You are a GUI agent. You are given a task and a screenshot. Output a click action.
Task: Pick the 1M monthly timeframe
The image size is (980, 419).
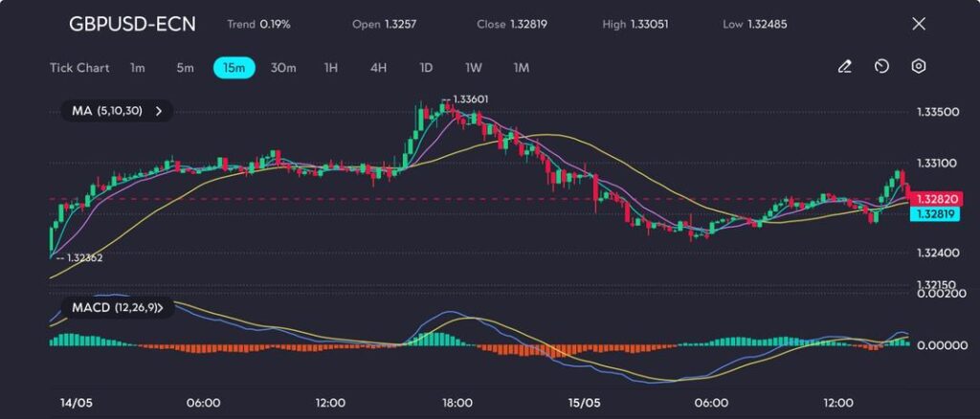click(522, 68)
